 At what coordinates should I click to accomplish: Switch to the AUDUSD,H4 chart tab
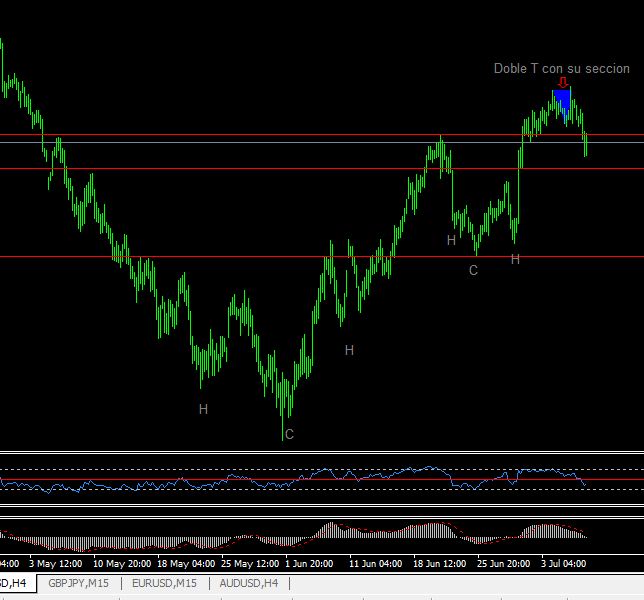(250, 583)
